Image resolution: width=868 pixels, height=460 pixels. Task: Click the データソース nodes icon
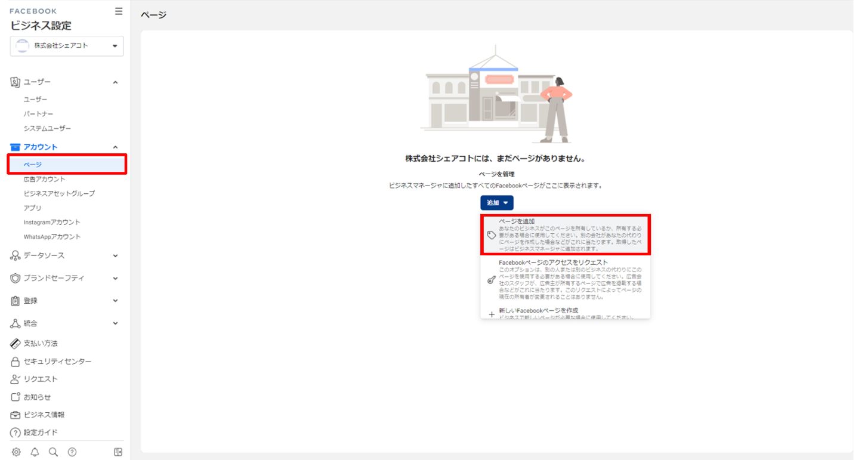(16, 255)
